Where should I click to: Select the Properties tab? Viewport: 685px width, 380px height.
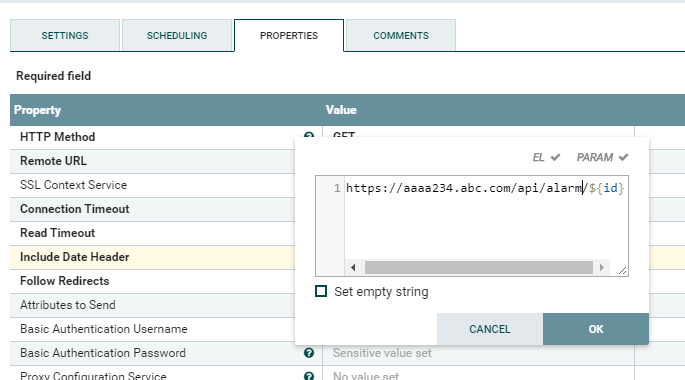289,35
